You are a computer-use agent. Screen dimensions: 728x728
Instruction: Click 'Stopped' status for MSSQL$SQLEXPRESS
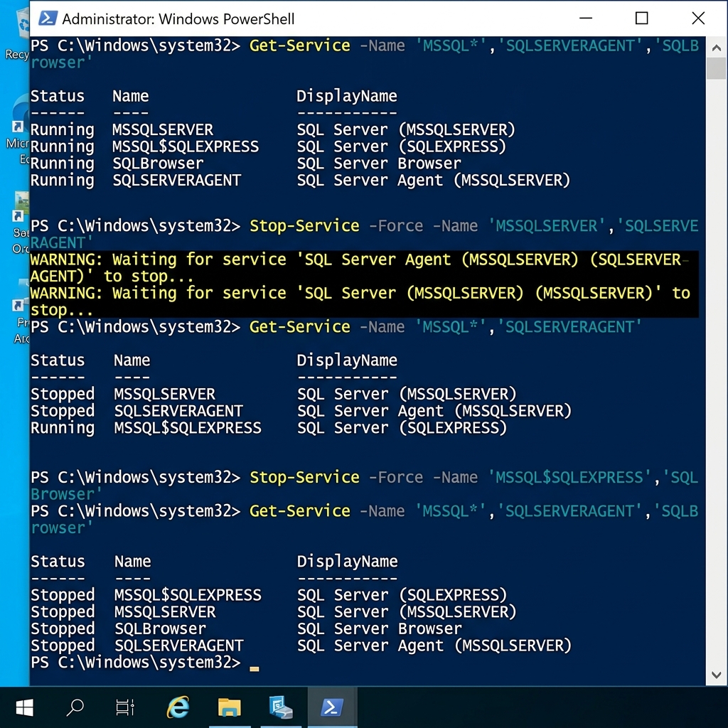click(x=63, y=595)
